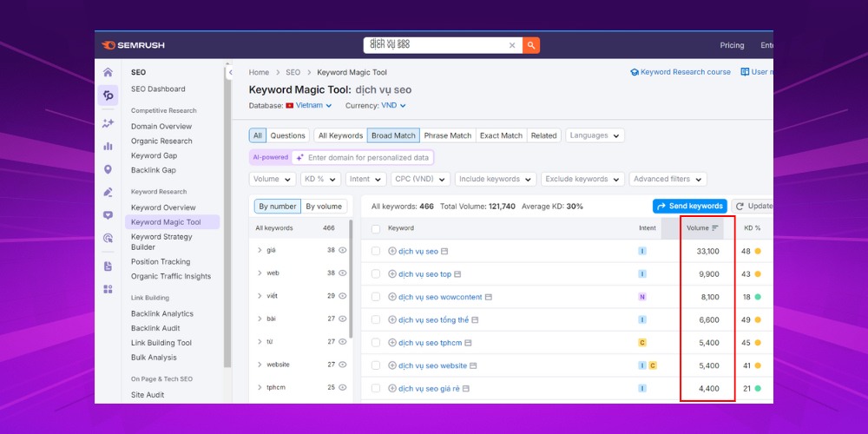Screen dimensions: 868x434
Task: Tick the select-all checkbox in table header
Action: pyautogui.click(x=376, y=228)
